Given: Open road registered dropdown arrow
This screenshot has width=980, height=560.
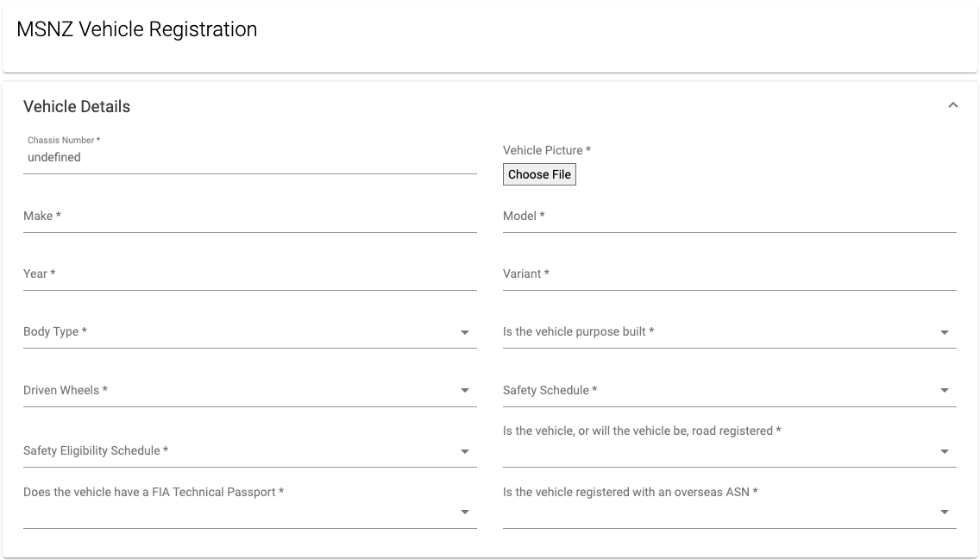Looking at the screenshot, I should pos(945,451).
